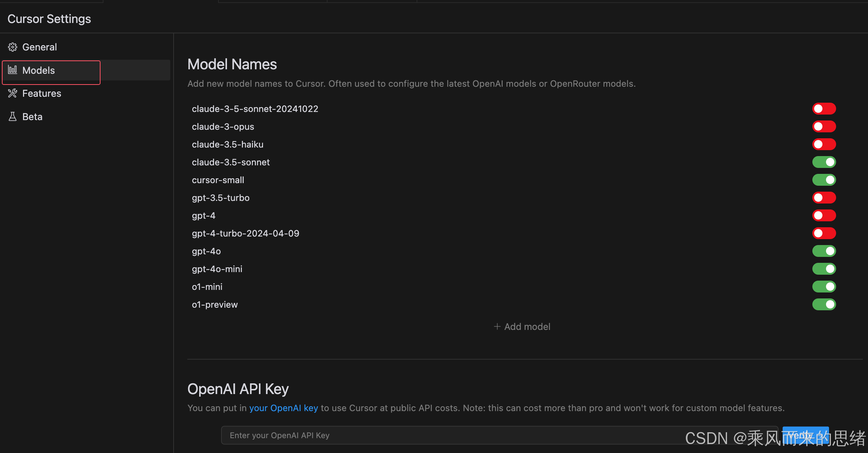Turn off the gpt-4o-mini switch
Image resolution: width=868 pixels, height=453 pixels.
tap(824, 269)
